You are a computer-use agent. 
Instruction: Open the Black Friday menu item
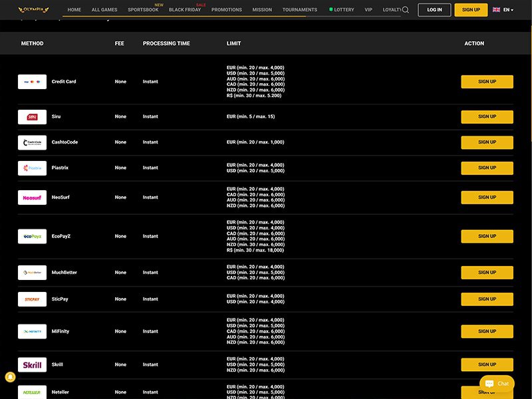185,10
